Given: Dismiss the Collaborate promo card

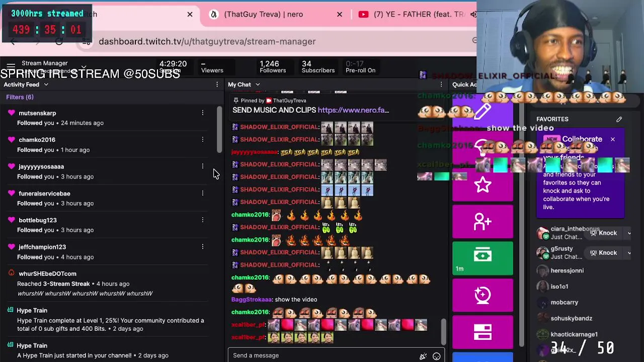Looking at the screenshot, I should 612,139.
